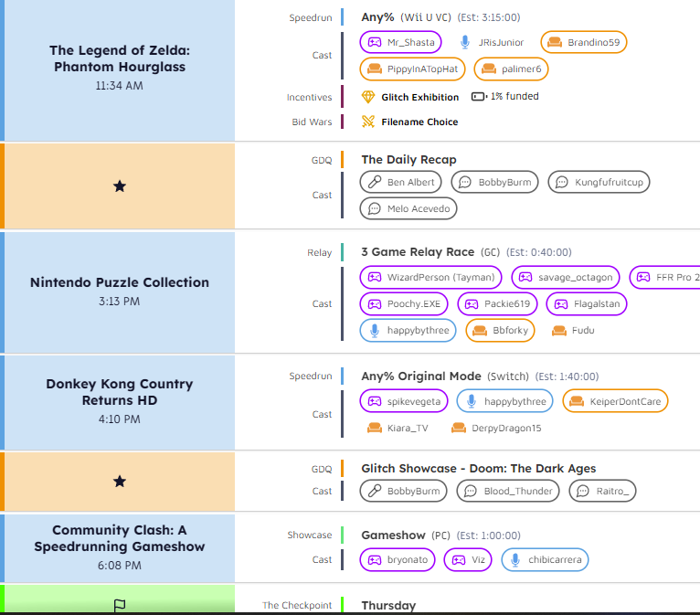Click the Flagalstan gamepad icon
Image resolution: width=700 pixels, height=615 pixels.
tap(561, 304)
